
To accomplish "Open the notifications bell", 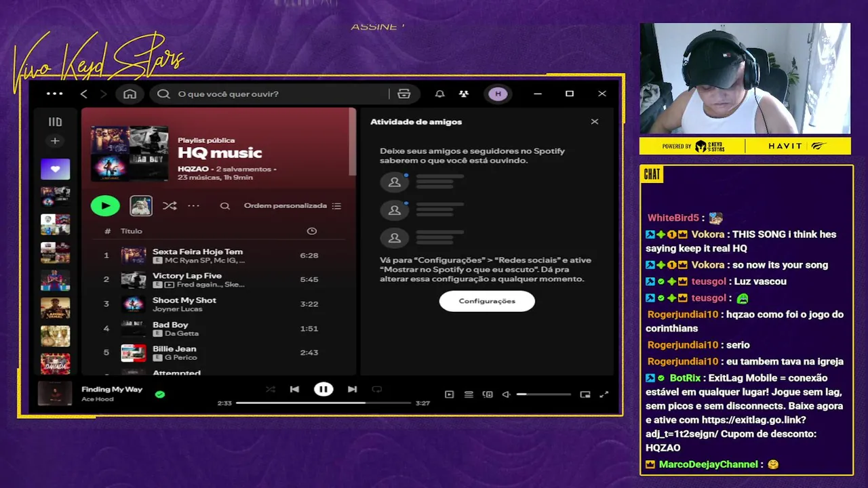I will click(439, 94).
